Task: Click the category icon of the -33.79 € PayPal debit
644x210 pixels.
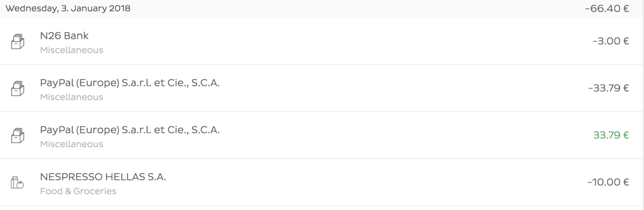Action: [x=18, y=88]
